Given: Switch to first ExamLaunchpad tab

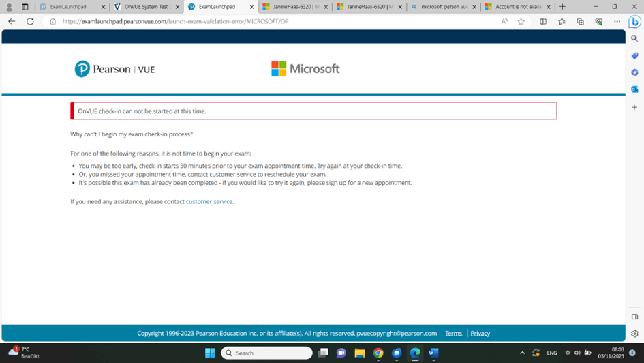Looking at the screenshot, I should pyautogui.click(x=67, y=7).
